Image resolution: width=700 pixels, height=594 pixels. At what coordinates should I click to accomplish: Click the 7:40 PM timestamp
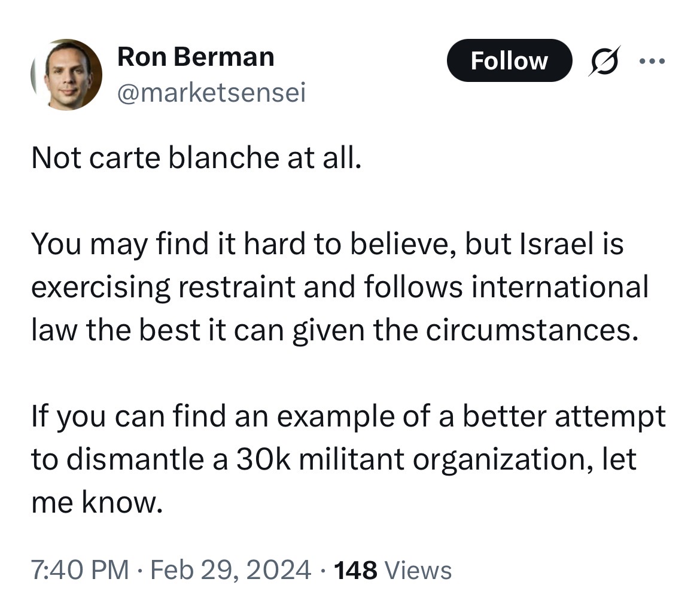point(80,570)
